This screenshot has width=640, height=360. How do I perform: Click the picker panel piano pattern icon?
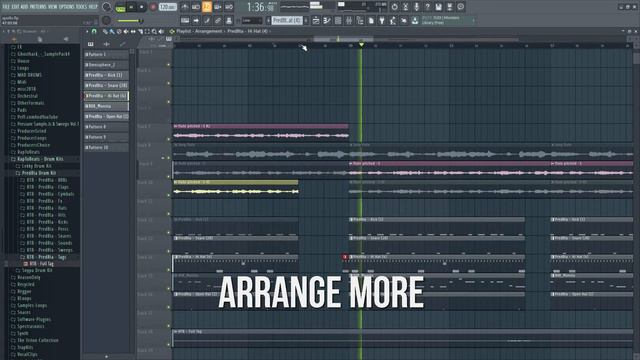click(x=91, y=44)
